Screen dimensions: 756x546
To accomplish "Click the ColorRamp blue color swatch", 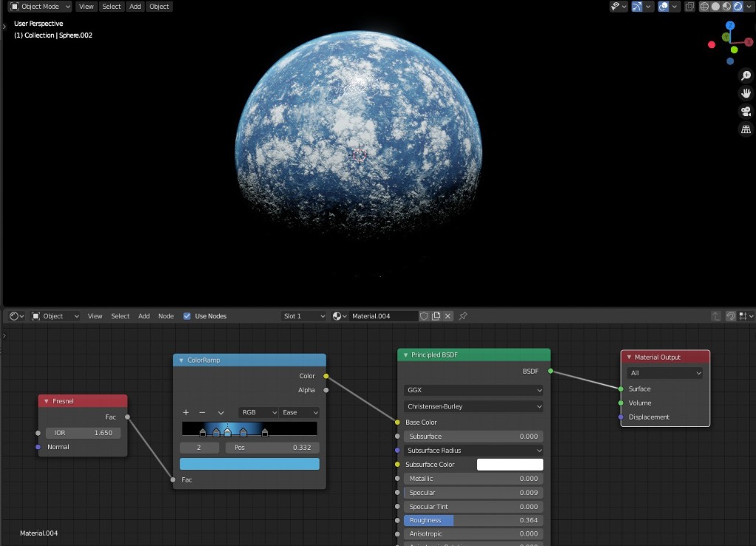I will 250,464.
